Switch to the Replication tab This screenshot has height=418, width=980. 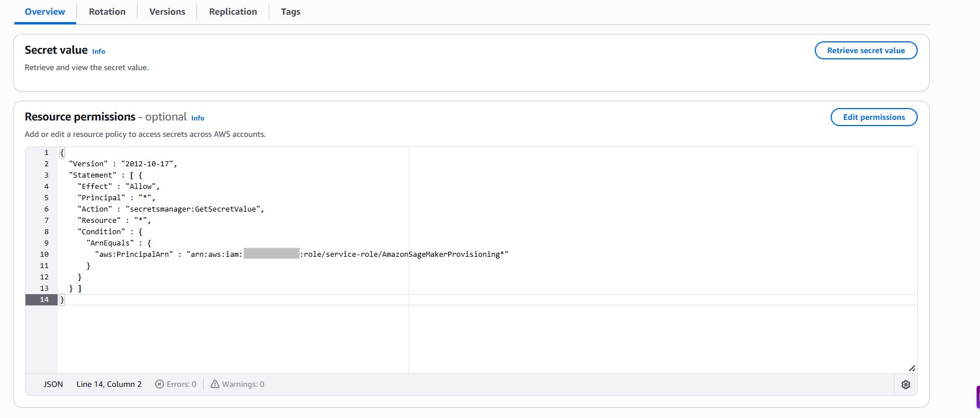233,12
